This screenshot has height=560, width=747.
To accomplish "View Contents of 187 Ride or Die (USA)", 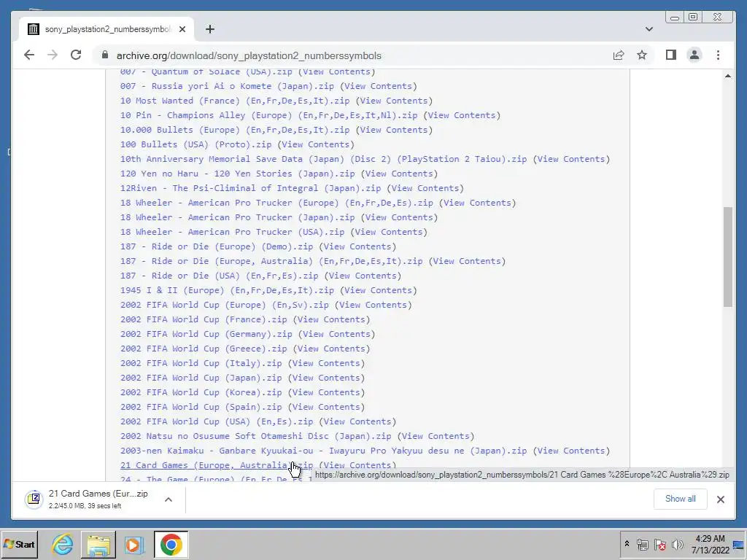I will (x=365, y=276).
